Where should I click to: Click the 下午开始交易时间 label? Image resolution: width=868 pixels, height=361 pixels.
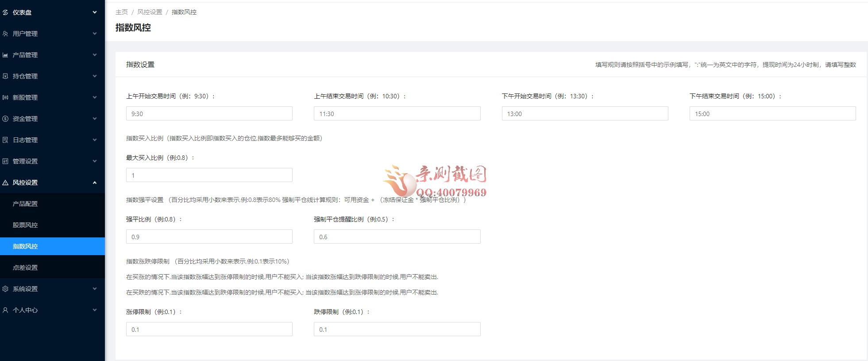pos(548,96)
